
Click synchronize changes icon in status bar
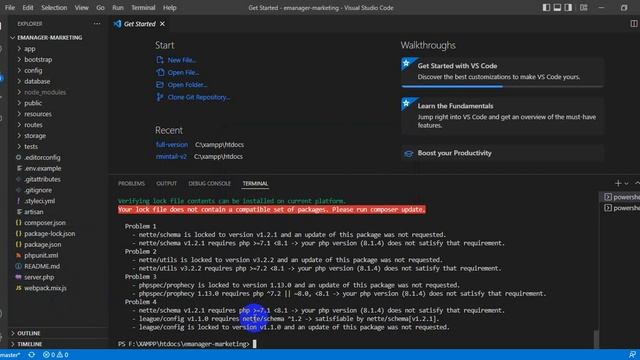tap(31, 355)
